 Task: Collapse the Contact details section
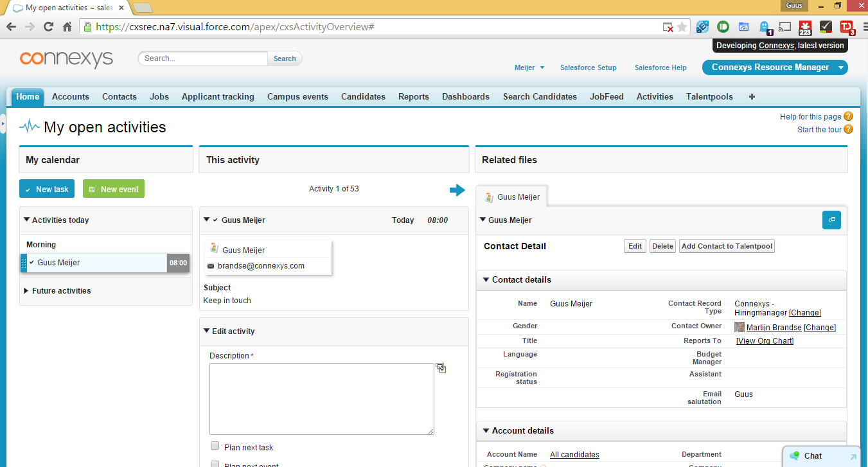pos(486,279)
